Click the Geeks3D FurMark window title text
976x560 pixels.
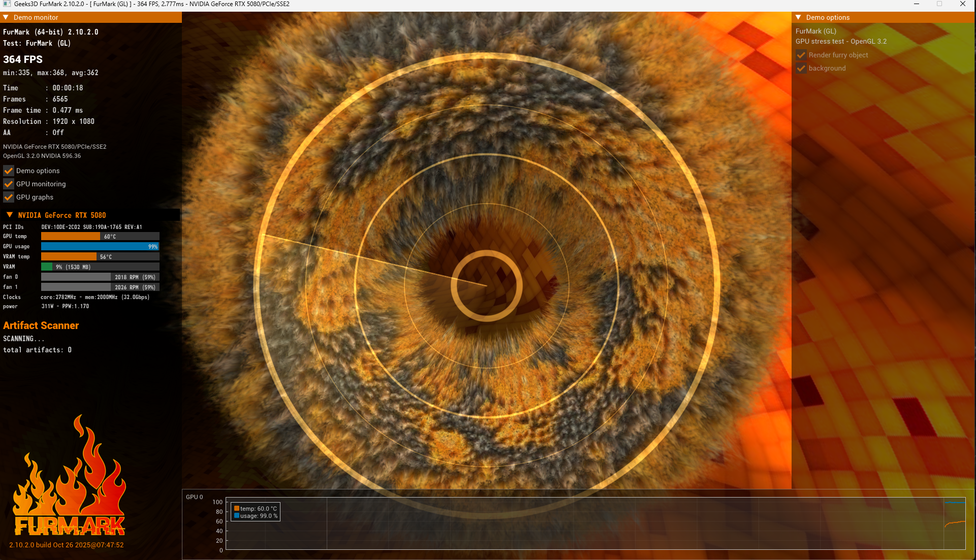click(x=152, y=4)
